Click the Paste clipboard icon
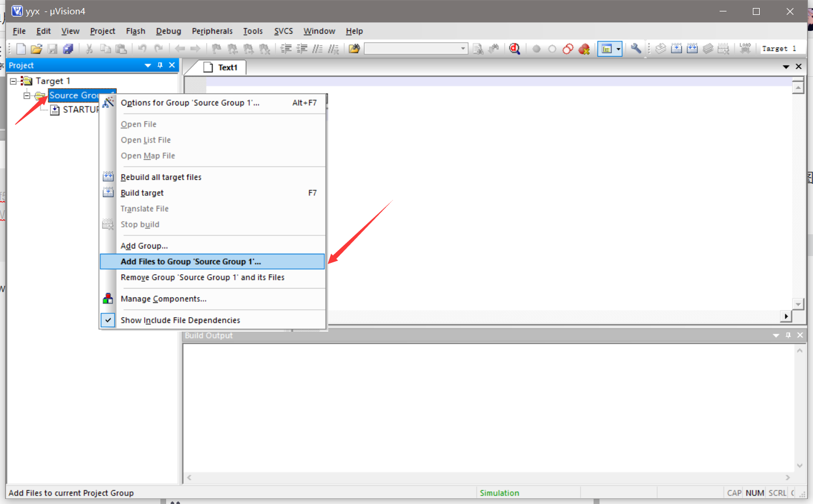 pos(121,49)
